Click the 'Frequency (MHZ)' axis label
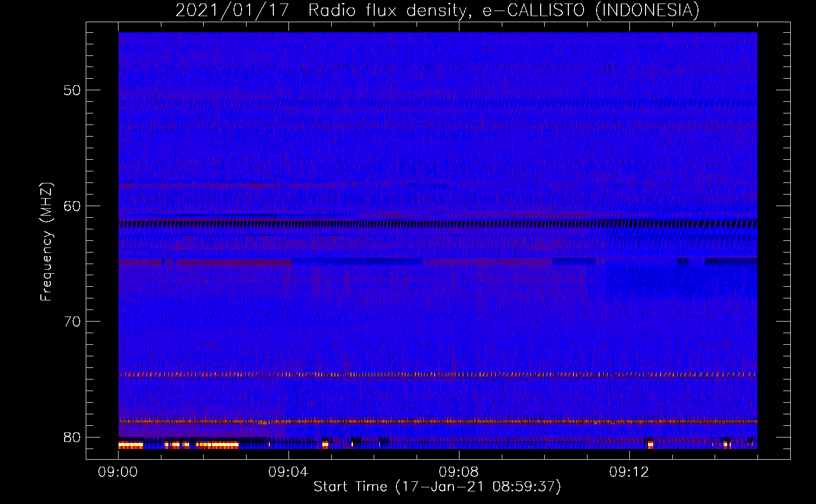 click(x=46, y=242)
